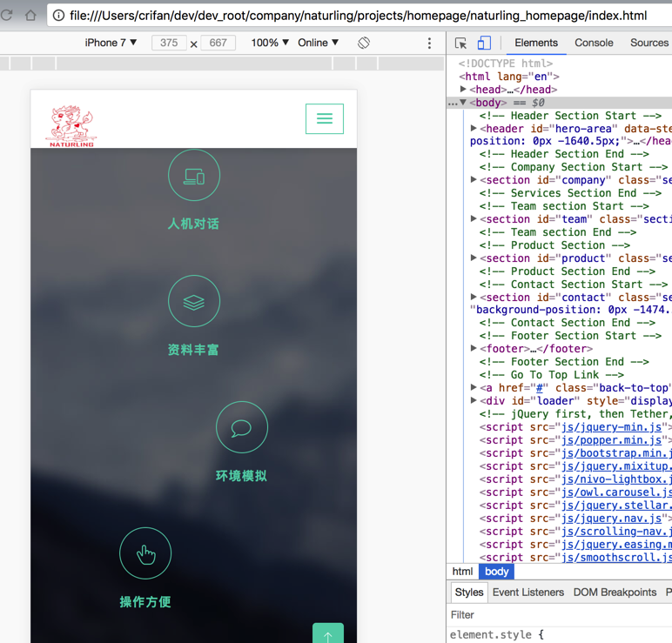Click the site info icon in address bar

[58, 16]
